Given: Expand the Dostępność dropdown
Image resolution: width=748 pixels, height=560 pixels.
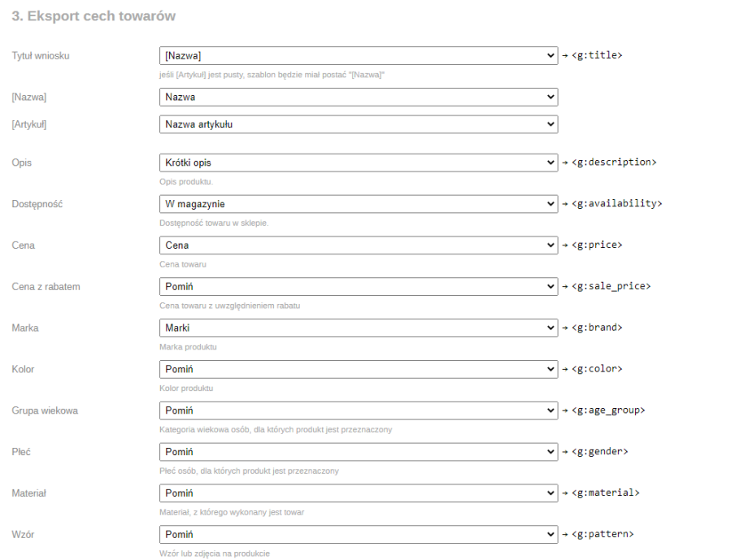Looking at the screenshot, I should pyautogui.click(x=359, y=204).
